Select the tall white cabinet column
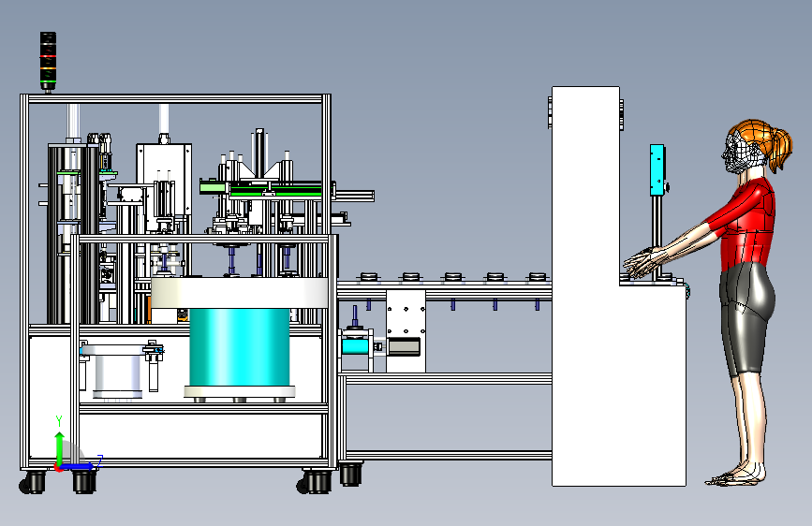Image resolution: width=812 pixels, height=526 pixels. pos(585,285)
